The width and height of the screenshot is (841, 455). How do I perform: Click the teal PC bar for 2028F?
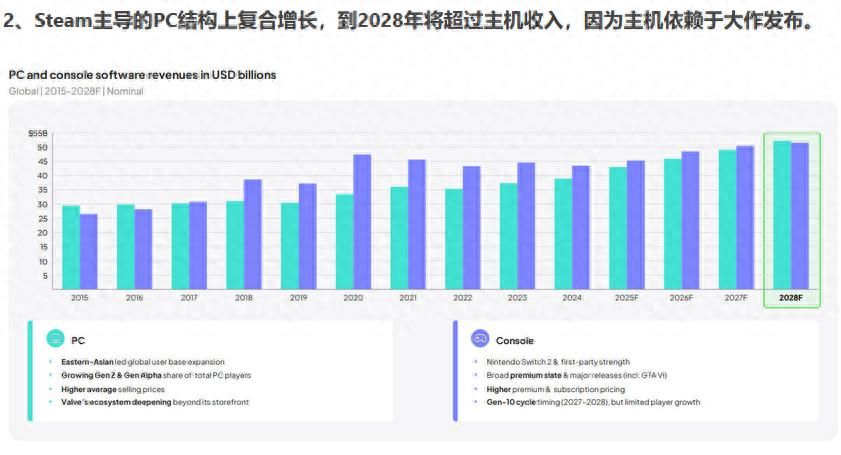(x=782, y=213)
